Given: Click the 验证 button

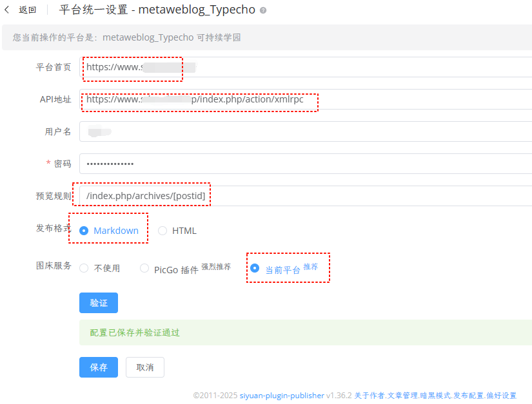Looking at the screenshot, I should (98, 303).
